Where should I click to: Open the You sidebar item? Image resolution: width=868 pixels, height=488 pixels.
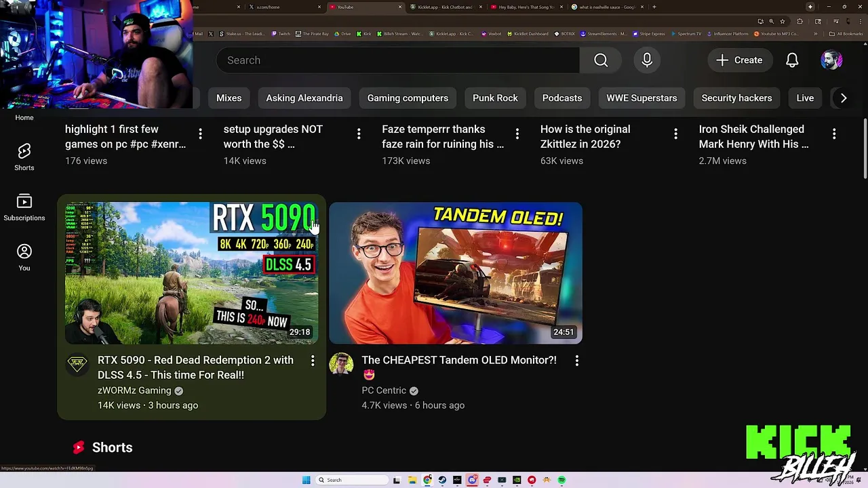[24, 257]
